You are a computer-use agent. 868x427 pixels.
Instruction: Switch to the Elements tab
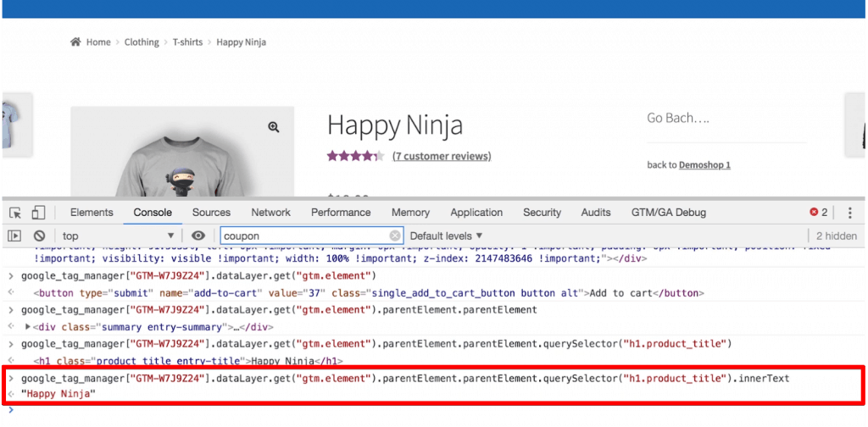pos(92,213)
